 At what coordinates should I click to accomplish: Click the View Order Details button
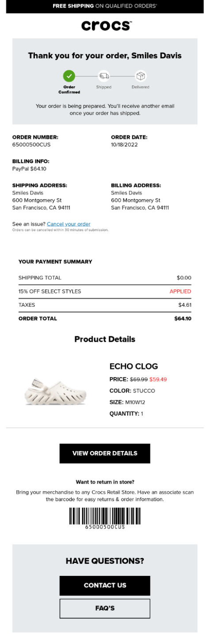click(105, 453)
